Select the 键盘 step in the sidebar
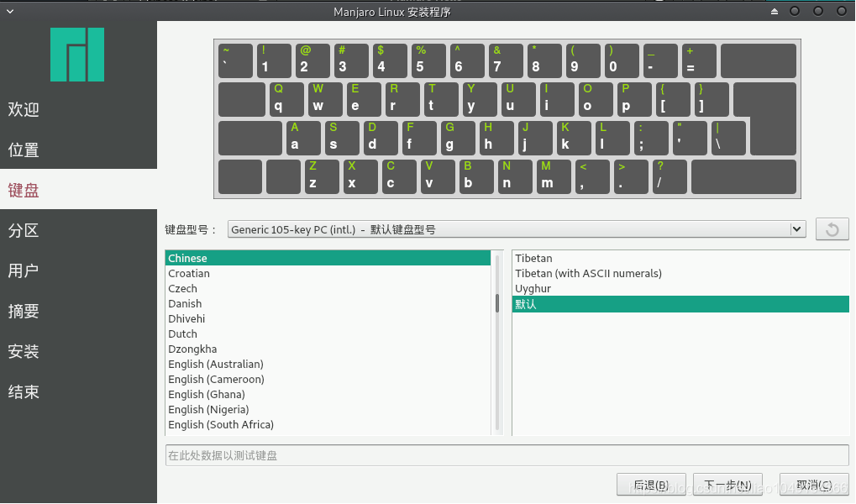This screenshot has height=504, width=856. [78, 190]
